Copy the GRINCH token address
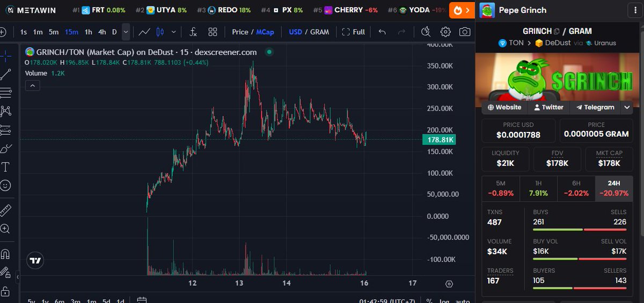Screen dimensions: 644x303 (x=557, y=31)
